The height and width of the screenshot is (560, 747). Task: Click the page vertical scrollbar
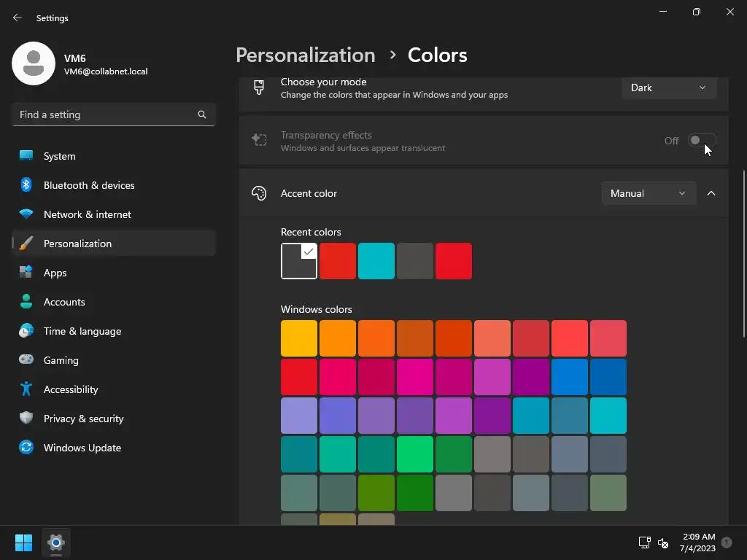click(x=743, y=253)
